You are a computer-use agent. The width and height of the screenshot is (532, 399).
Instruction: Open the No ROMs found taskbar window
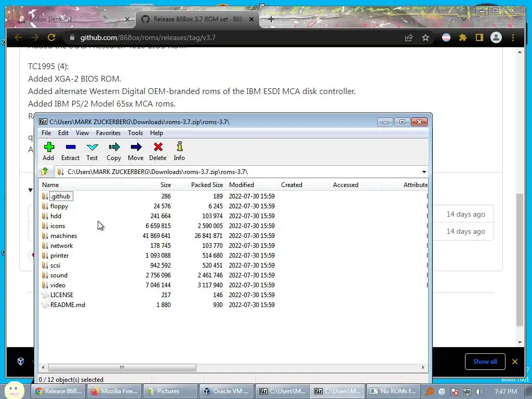(394, 391)
